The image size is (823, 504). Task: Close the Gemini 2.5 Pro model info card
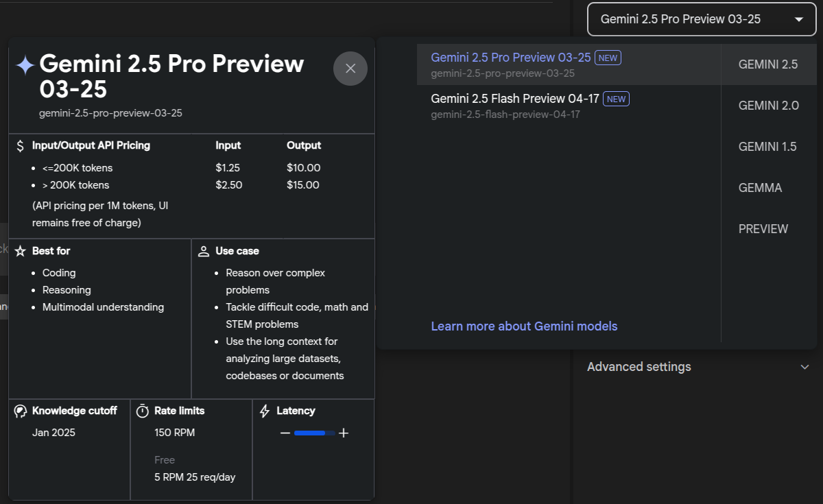pos(350,68)
